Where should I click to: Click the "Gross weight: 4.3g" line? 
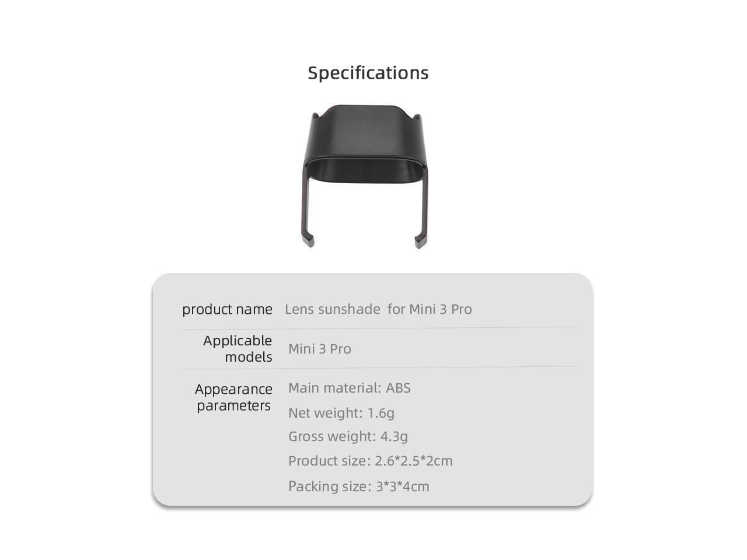(x=348, y=436)
